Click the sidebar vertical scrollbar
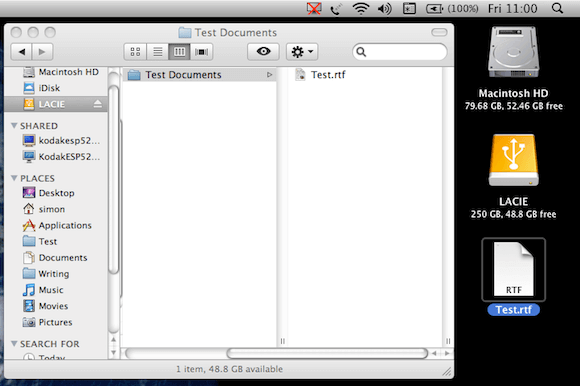 pos(114,180)
